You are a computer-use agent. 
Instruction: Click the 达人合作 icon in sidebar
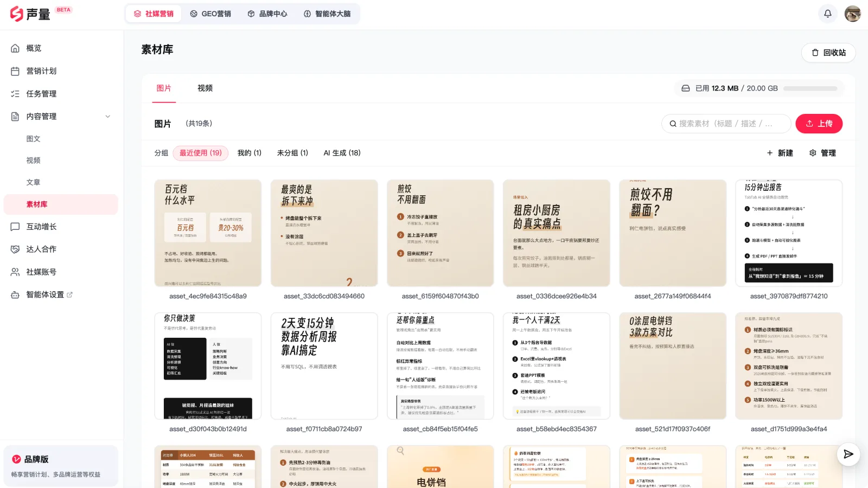pyautogui.click(x=15, y=249)
